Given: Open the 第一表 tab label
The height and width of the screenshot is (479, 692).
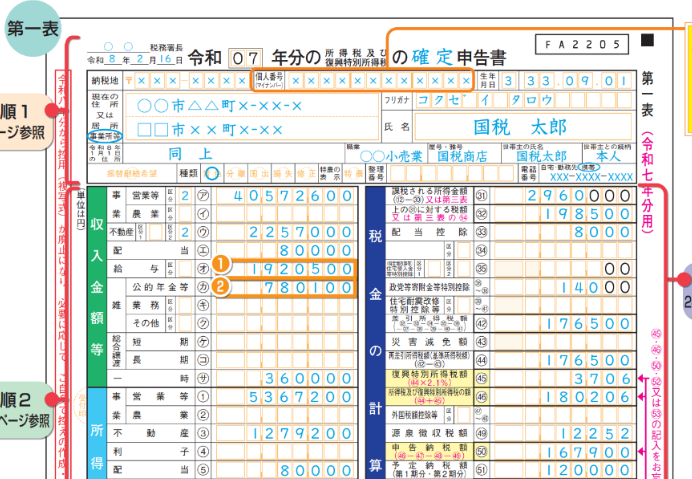Looking at the screenshot, I should tap(35, 28).
